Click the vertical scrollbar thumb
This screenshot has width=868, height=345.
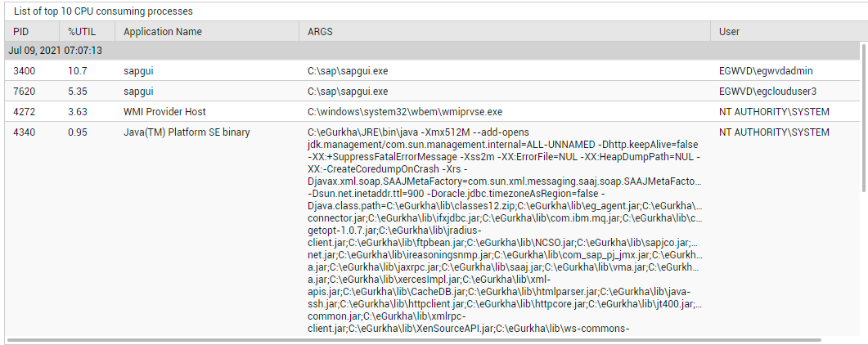pos(865,119)
